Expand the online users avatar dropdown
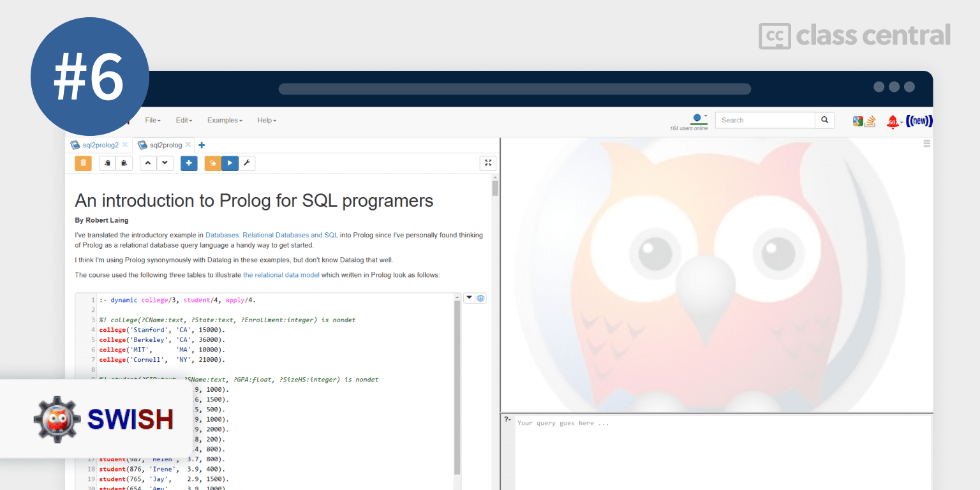Image resolution: width=980 pixels, height=490 pixels. (699, 117)
